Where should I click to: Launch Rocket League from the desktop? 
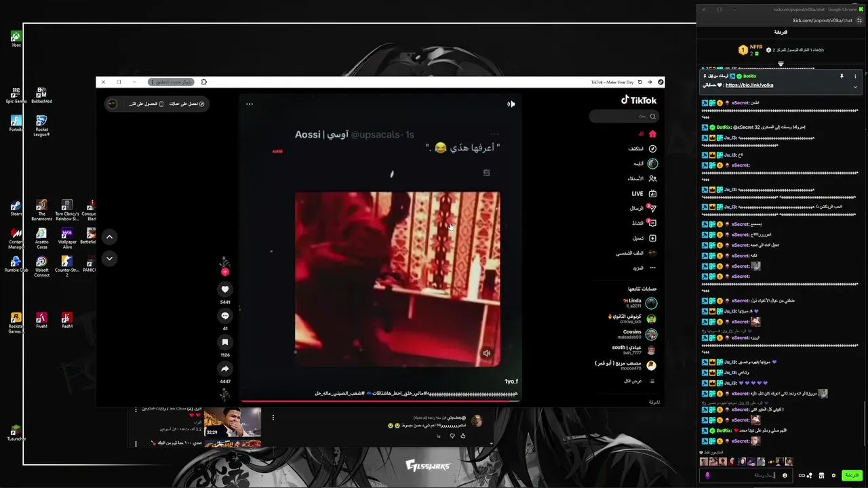pos(41,126)
